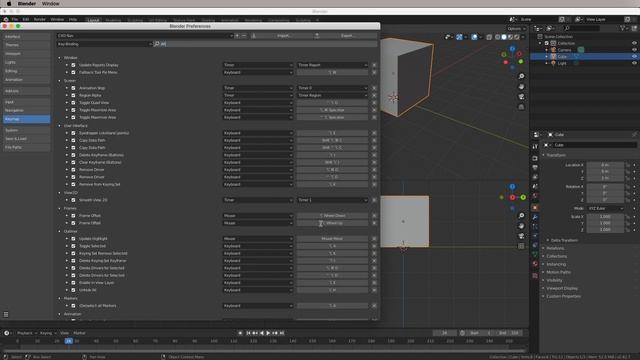Open Add-ons section in Preferences sidebar

(x=27, y=91)
